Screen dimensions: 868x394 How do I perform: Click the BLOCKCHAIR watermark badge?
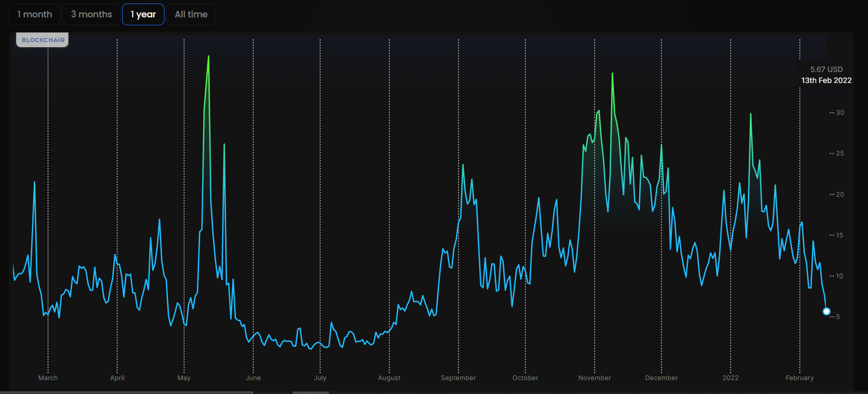[x=43, y=40]
